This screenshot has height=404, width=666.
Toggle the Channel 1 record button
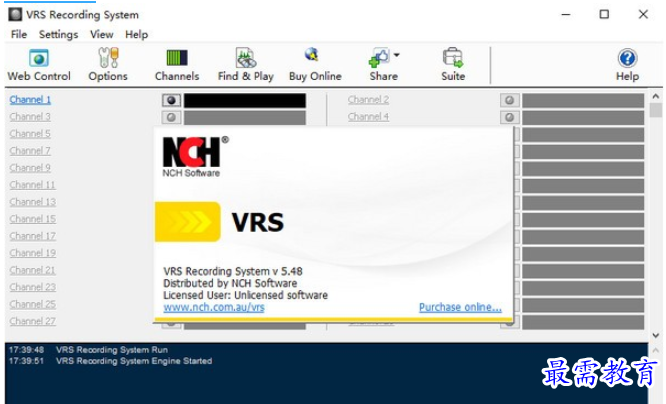click(x=171, y=100)
